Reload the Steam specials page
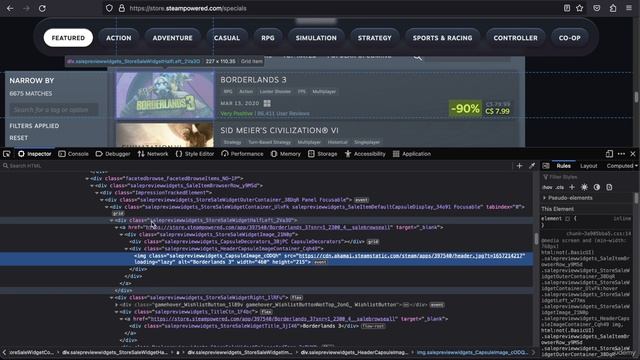The image size is (640, 360). [x=42, y=8]
